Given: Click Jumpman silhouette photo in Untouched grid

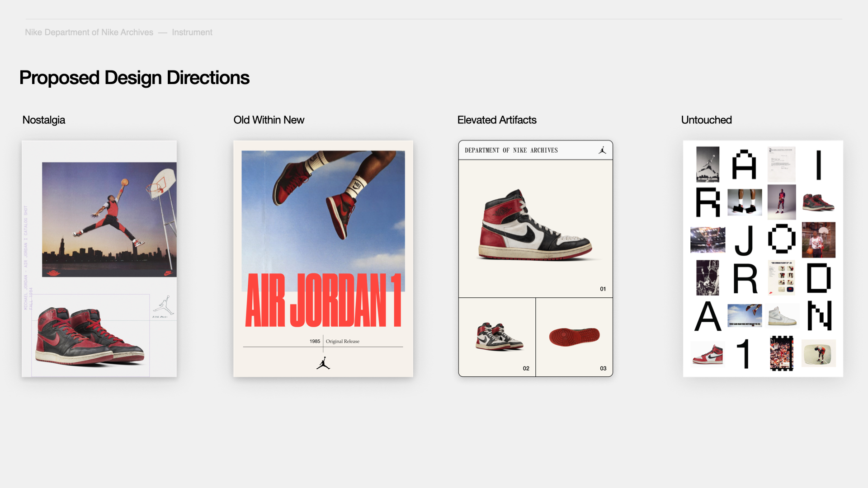Looking at the screenshot, I should coord(708,164).
